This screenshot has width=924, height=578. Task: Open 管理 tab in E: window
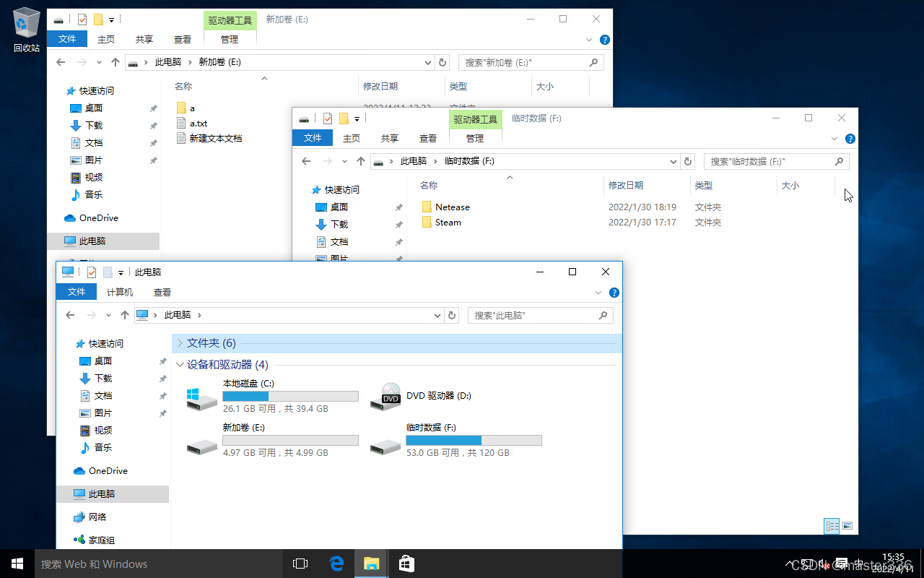(x=230, y=39)
